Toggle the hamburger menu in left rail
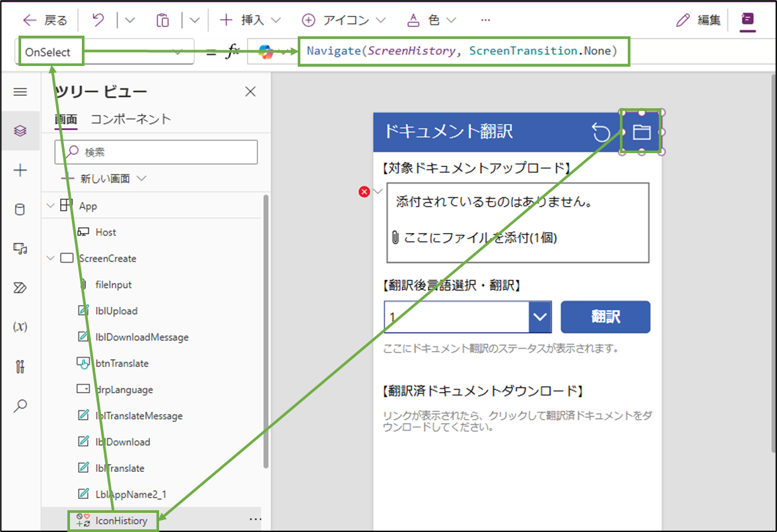The height and width of the screenshot is (532, 777). pos(20,92)
